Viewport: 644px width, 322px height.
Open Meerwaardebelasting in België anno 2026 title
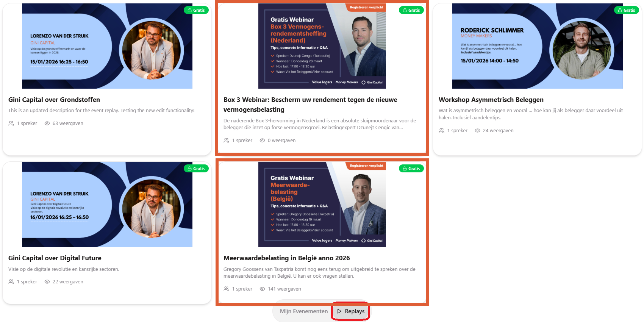287,258
